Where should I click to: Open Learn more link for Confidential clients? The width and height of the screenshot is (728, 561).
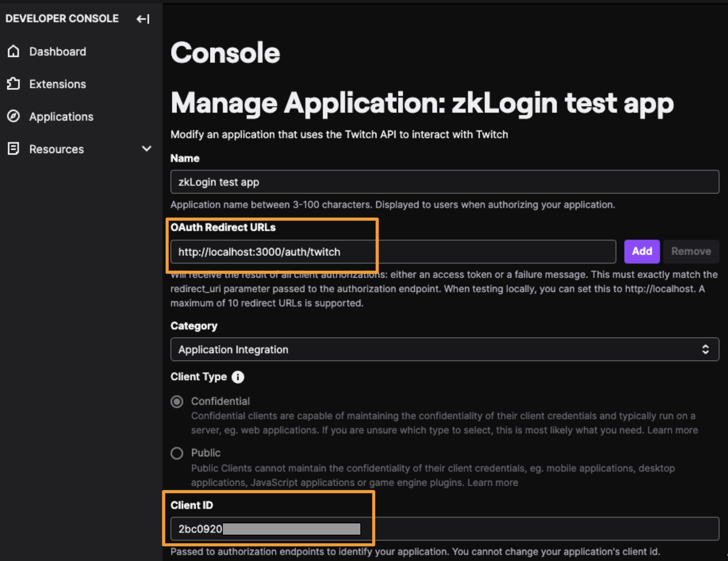pos(673,430)
